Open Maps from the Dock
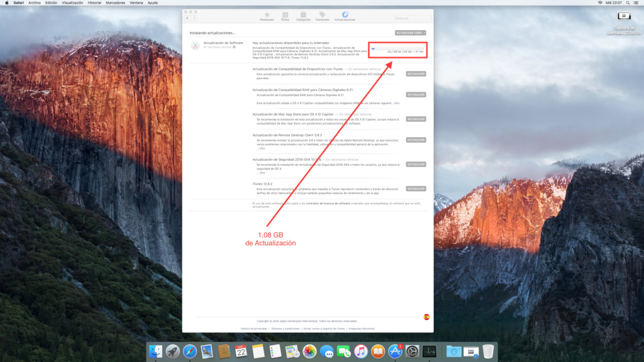This screenshot has width=644, height=362. [292, 351]
